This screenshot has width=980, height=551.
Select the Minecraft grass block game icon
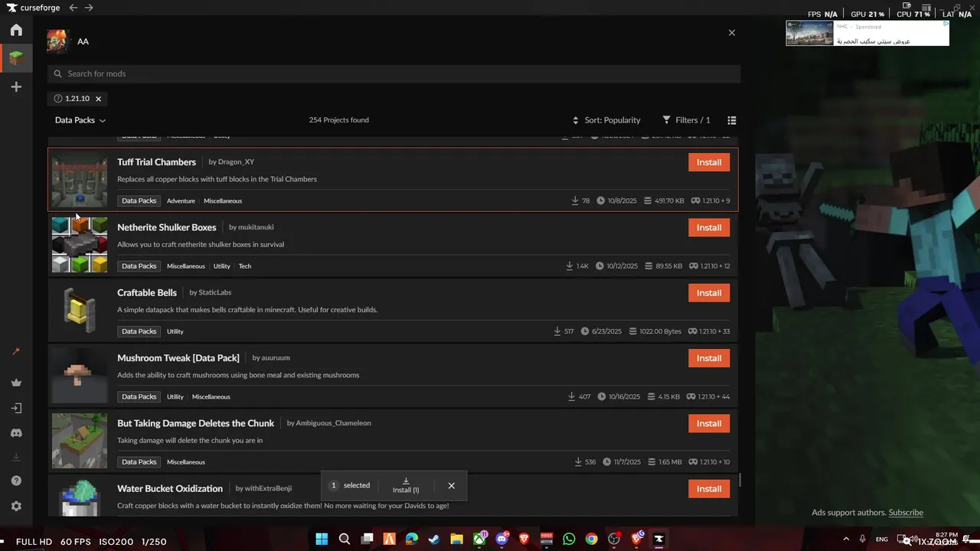16,58
